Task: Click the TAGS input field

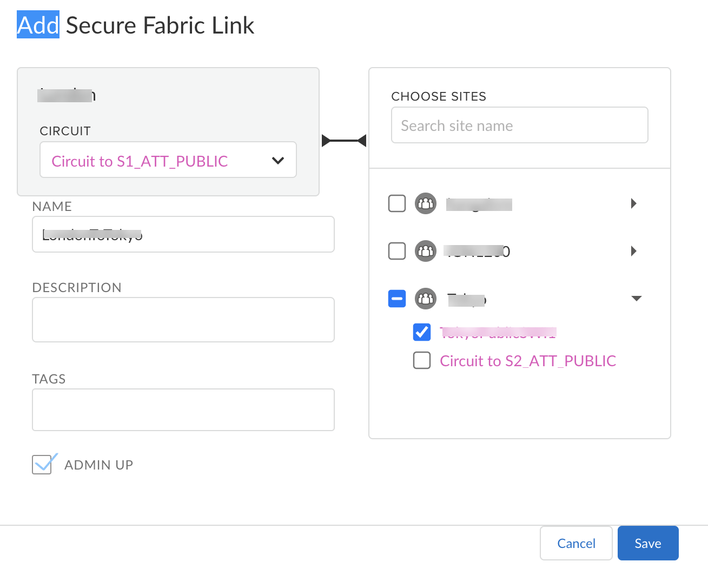Action: (x=183, y=410)
